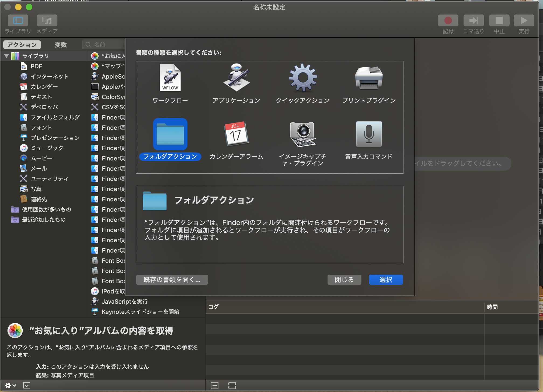This screenshot has width=543, height=392.
Task: Start recording with the 記録 button
Action: click(x=448, y=20)
